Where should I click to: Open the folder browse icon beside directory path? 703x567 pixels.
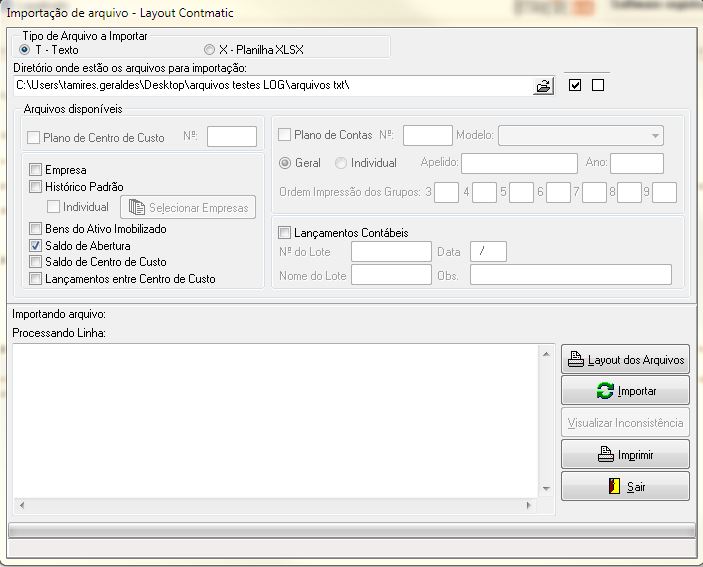click(543, 86)
